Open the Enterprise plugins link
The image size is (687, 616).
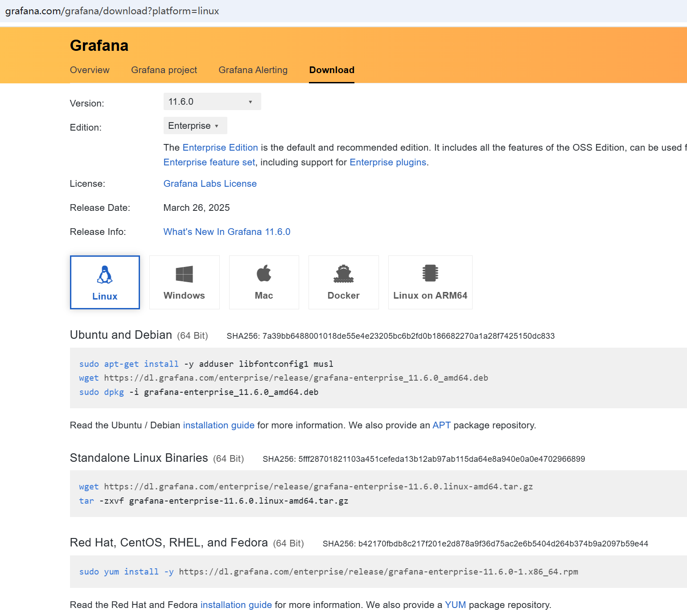point(387,162)
